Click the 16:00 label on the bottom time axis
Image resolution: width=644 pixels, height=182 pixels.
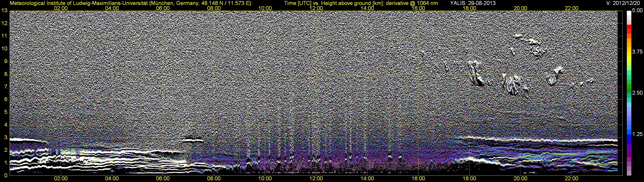point(418,179)
